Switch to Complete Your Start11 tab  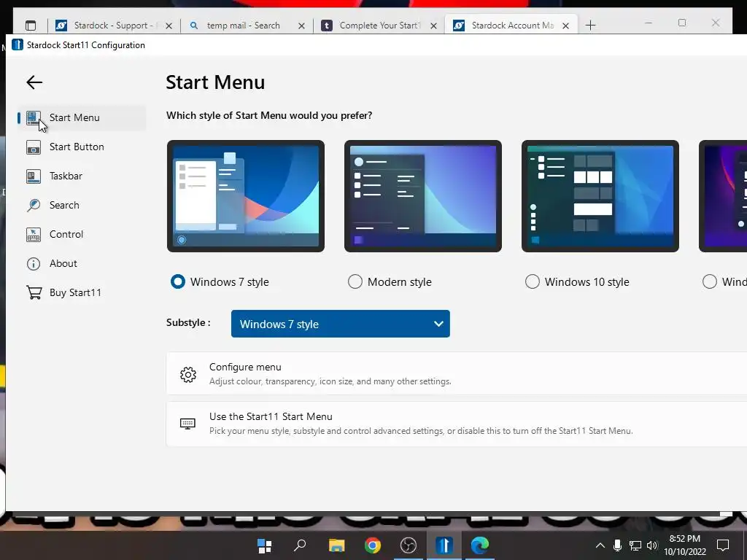(377, 26)
